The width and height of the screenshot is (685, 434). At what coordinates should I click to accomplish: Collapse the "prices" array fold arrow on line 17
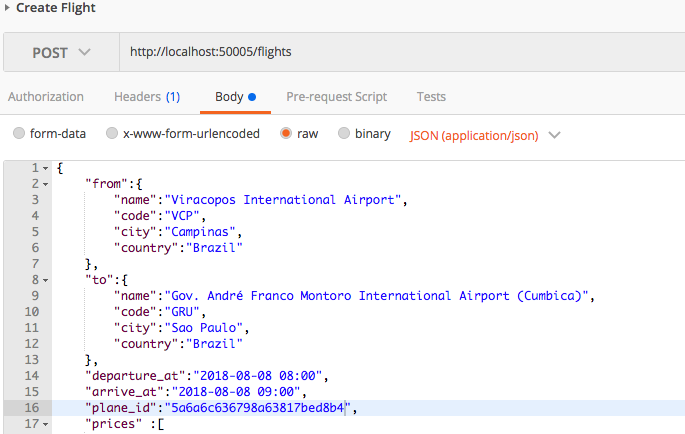tap(45, 424)
